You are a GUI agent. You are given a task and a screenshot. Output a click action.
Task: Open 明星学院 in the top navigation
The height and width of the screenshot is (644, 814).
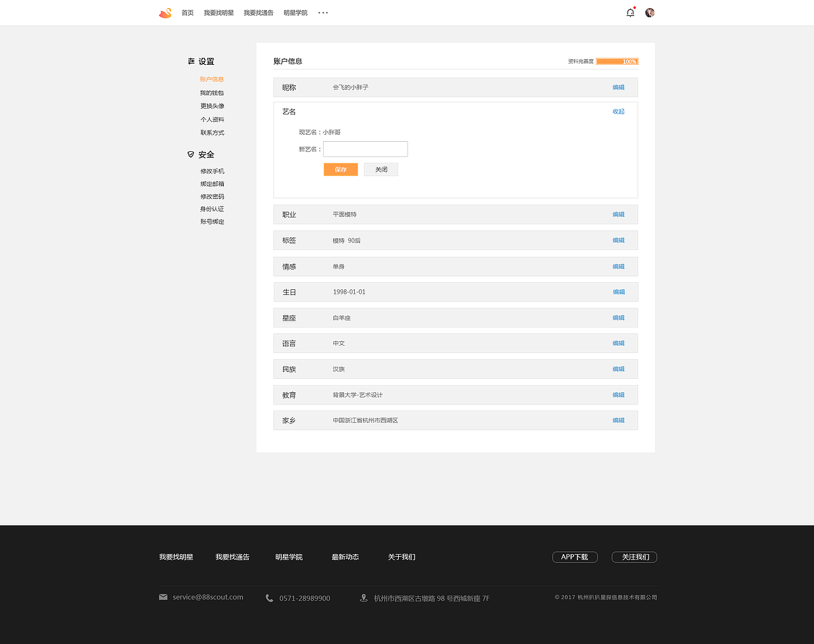pos(296,13)
